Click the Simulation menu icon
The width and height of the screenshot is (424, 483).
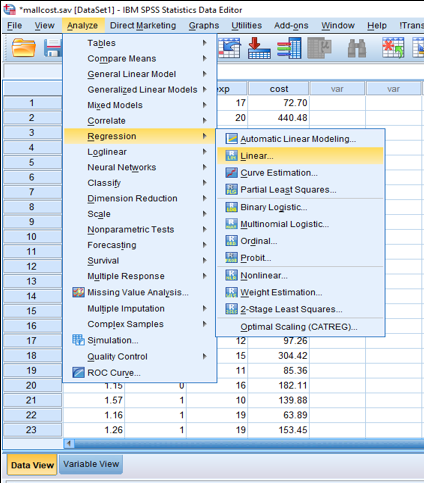(78, 340)
